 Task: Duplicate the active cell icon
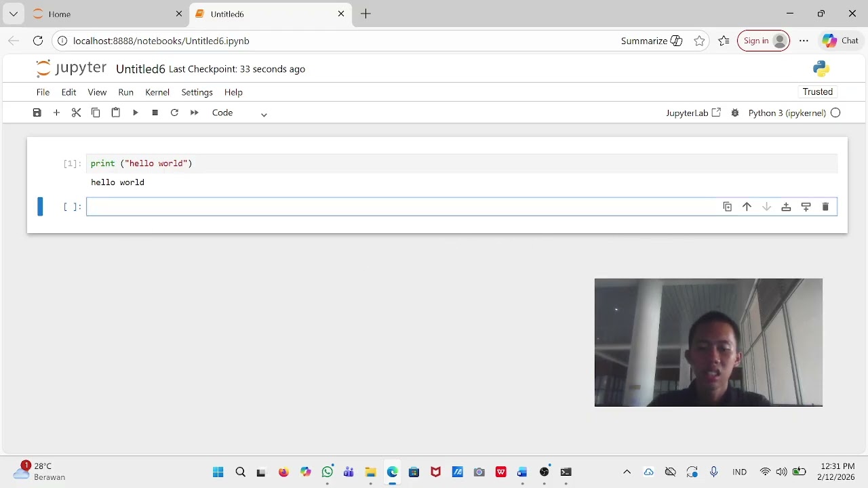point(727,207)
